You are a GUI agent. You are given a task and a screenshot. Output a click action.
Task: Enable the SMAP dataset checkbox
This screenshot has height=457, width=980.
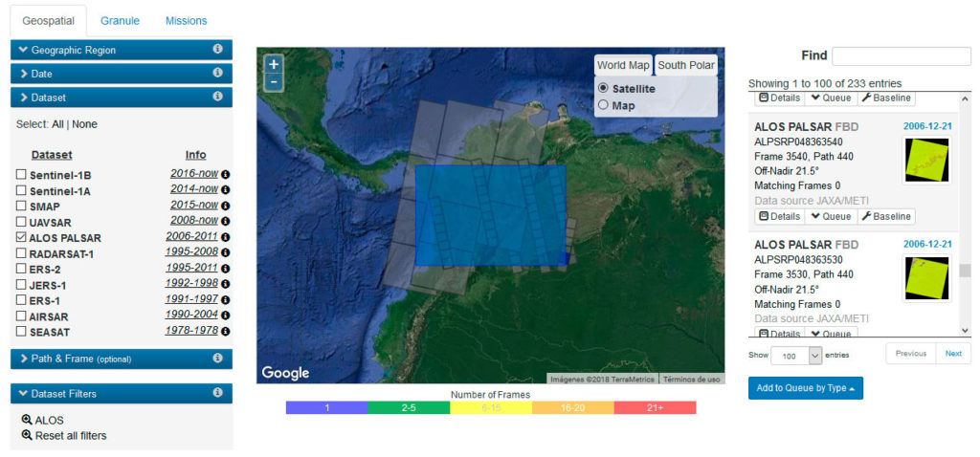pos(21,206)
